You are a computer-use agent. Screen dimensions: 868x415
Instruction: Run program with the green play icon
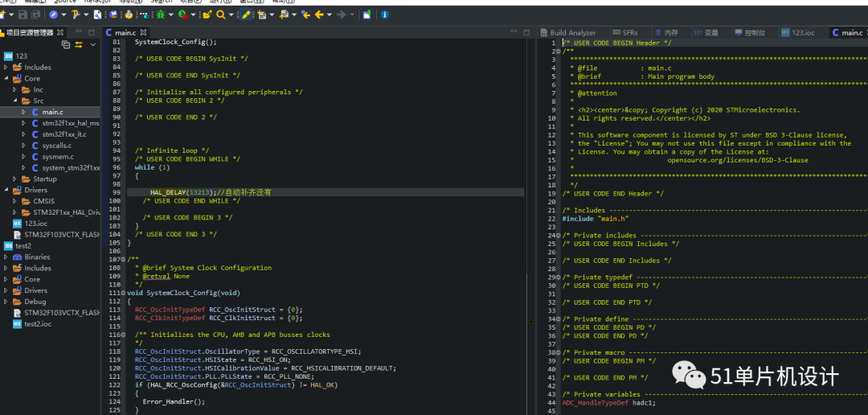tap(182, 15)
